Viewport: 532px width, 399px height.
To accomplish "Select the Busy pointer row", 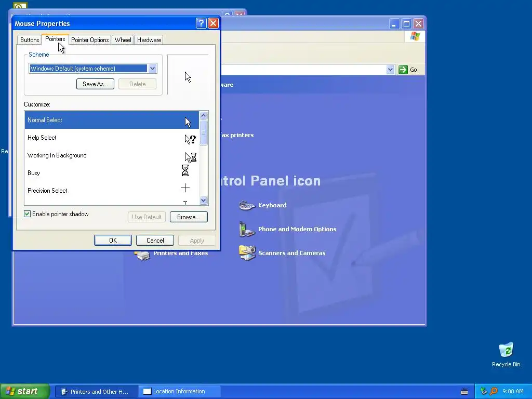I will coord(112,172).
